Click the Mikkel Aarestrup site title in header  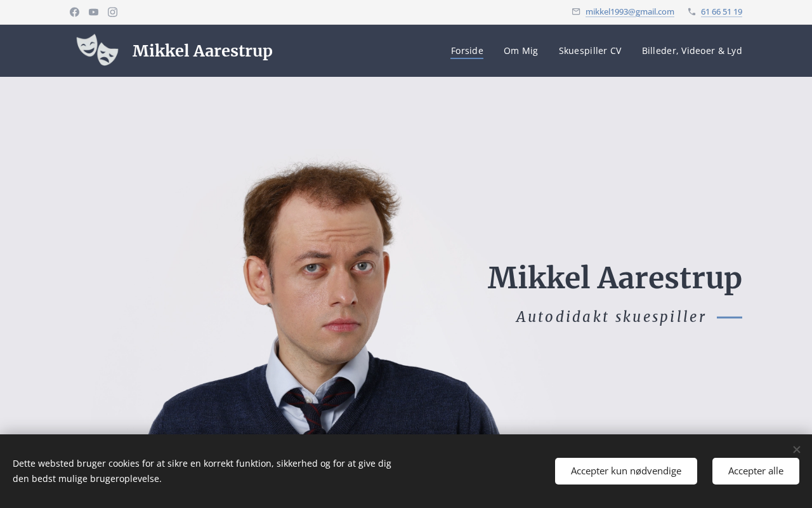(202, 51)
